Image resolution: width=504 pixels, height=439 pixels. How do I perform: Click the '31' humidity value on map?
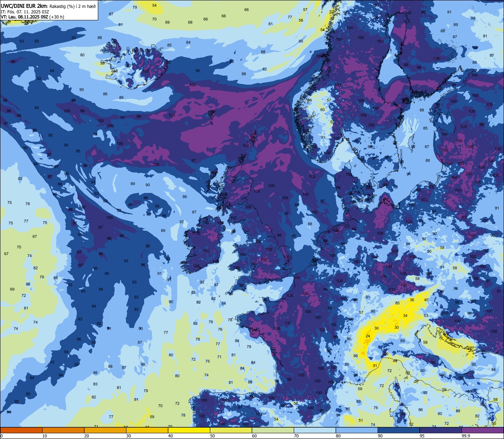point(375,365)
